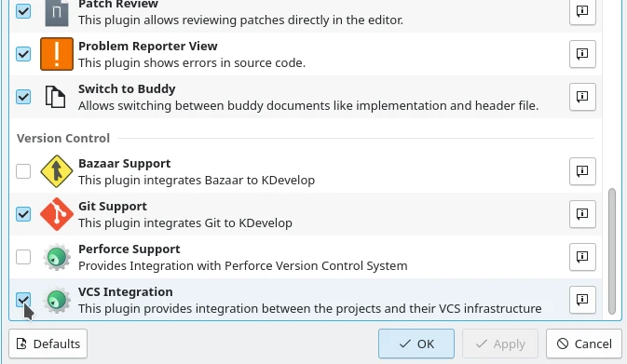Open info about the Patch Review plugin
The width and height of the screenshot is (627, 364).
[582, 11]
